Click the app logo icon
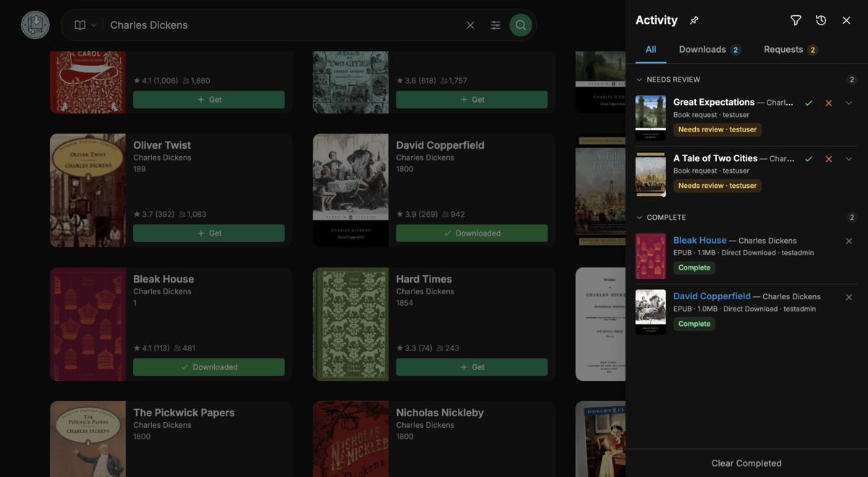This screenshot has height=477, width=868. (x=35, y=25)
